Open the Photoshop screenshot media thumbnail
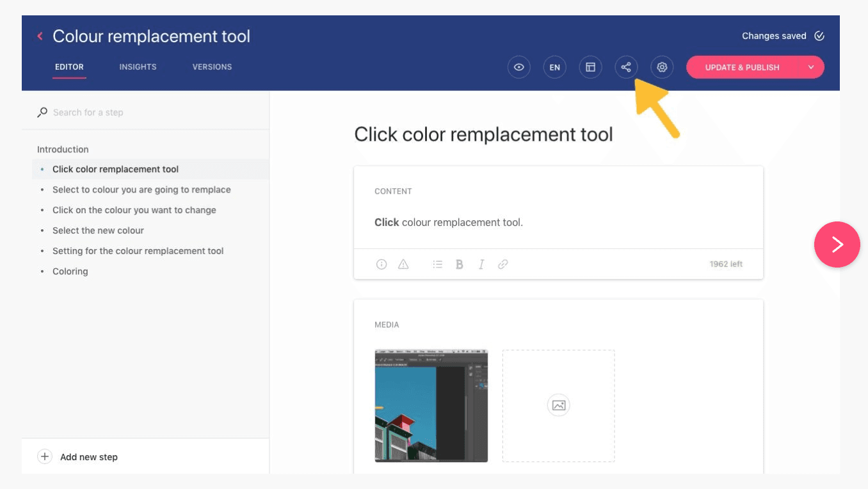The image size is (868, 489). tap(431, 405)
